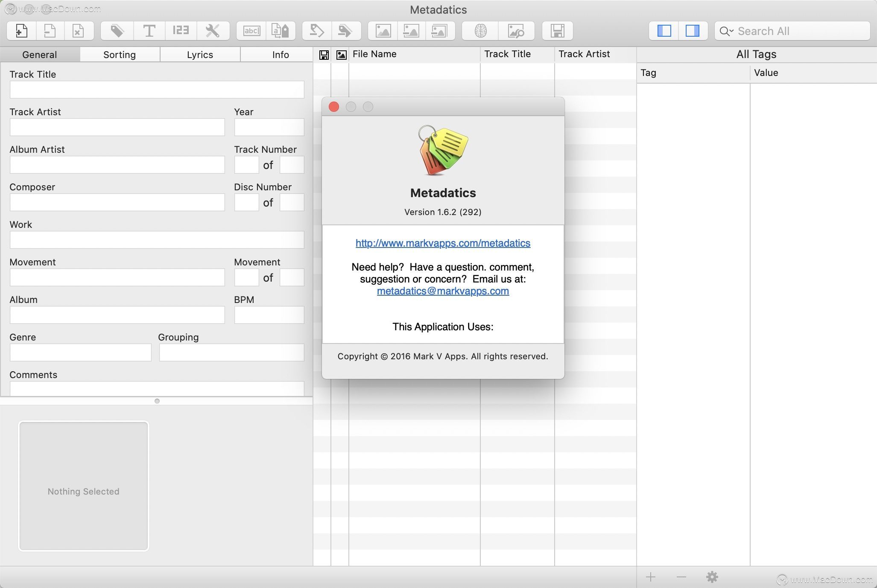Click the outlined tag with underline icon
This screenshot has height=588, width=877.
click(x=316, y=31)
